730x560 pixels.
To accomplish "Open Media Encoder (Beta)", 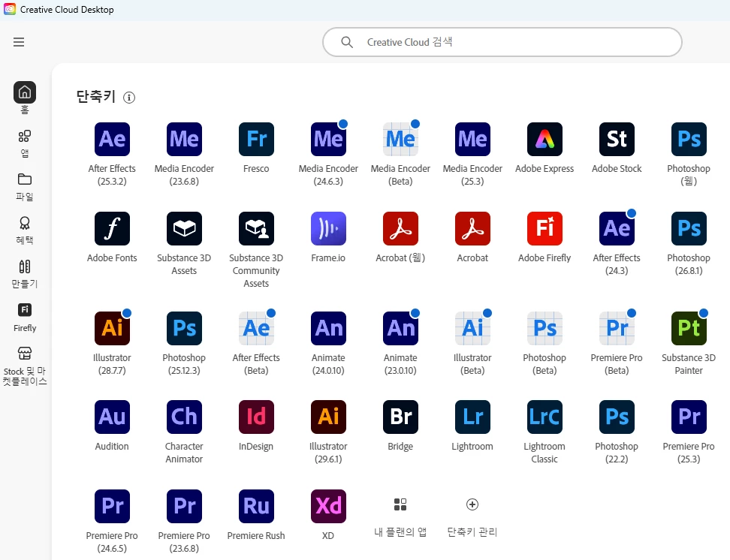I will (400, 139).
